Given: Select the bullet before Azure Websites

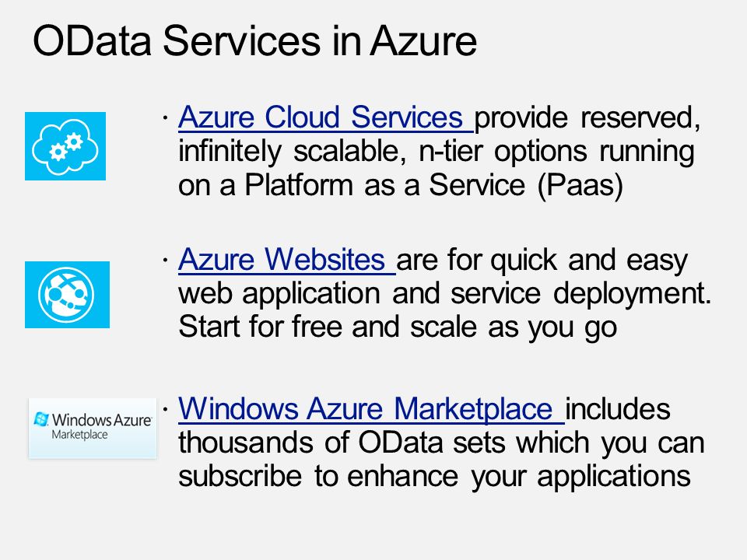Looking at the screenshot, I should pyautogui.click(x=165, y=260).
